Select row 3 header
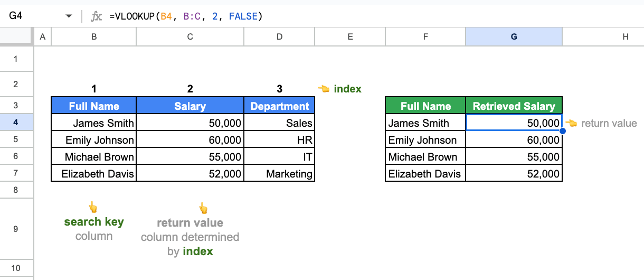The width and height of the screenshot is (644, 280). 17,105
